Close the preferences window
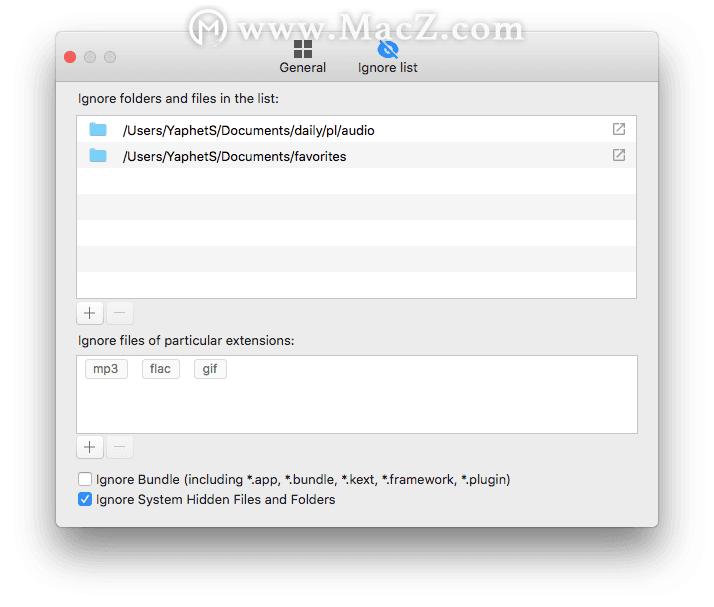 70,57
